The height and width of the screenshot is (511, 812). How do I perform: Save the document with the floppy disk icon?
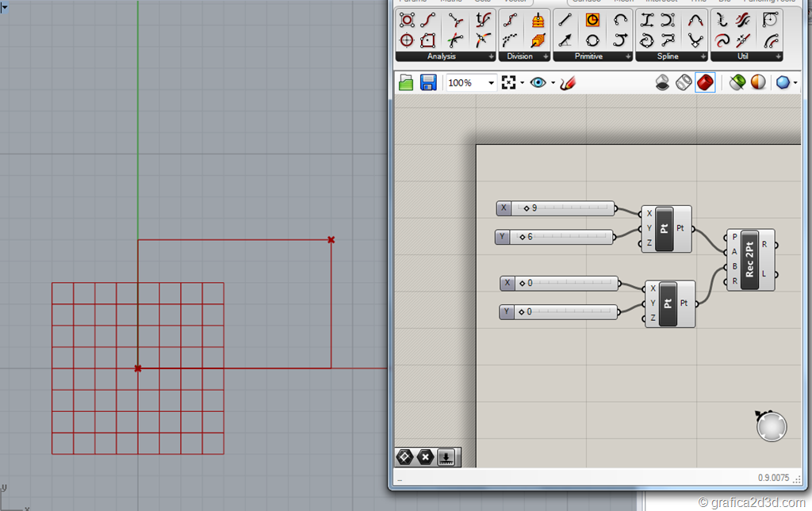tap(428, 82)
